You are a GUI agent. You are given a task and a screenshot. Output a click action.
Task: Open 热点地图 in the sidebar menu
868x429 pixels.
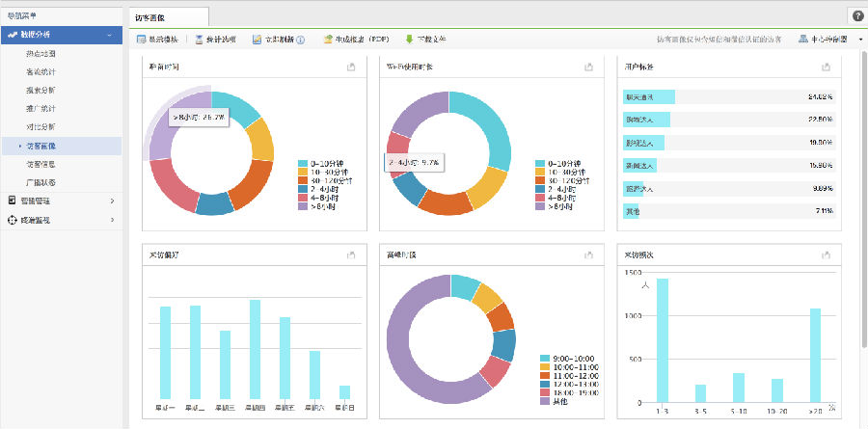[41, 53]
